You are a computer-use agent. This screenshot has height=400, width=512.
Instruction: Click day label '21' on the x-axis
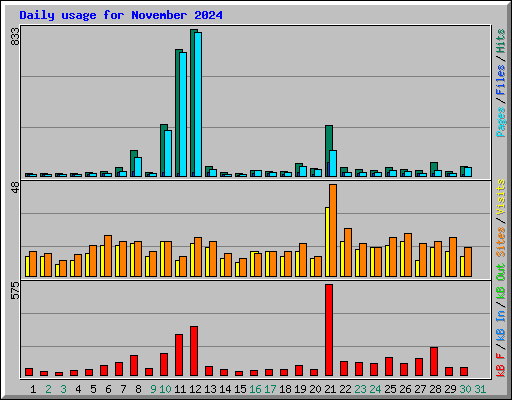pos(330,389)
